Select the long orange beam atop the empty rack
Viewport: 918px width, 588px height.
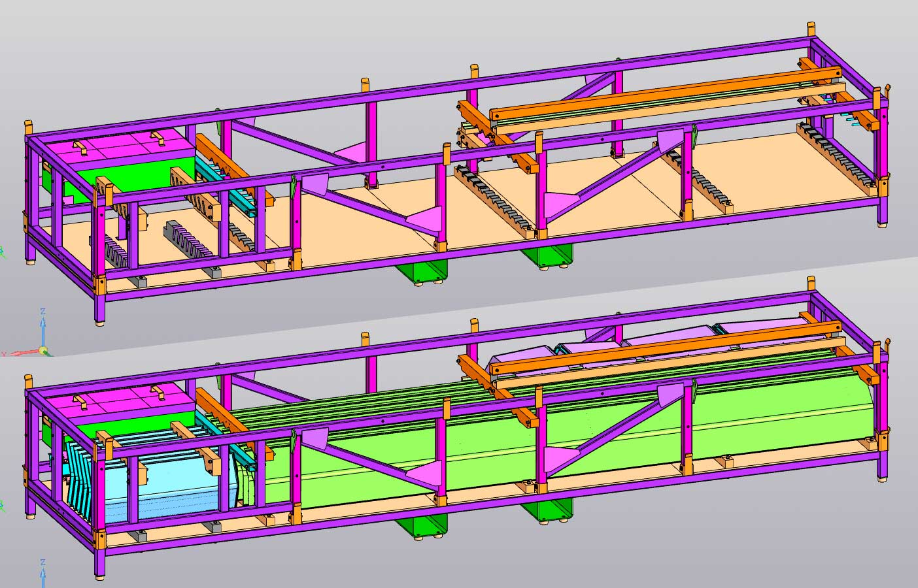(654, 93)
